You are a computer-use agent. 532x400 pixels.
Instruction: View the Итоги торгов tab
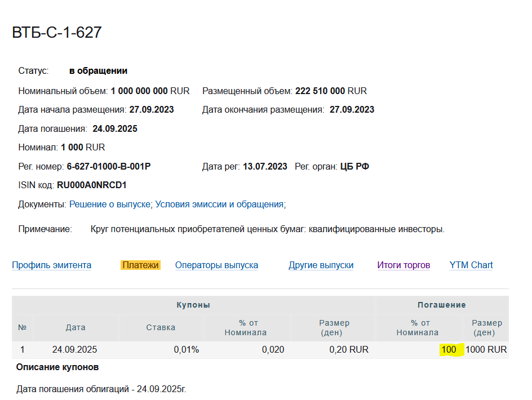(x=404, y=265)
